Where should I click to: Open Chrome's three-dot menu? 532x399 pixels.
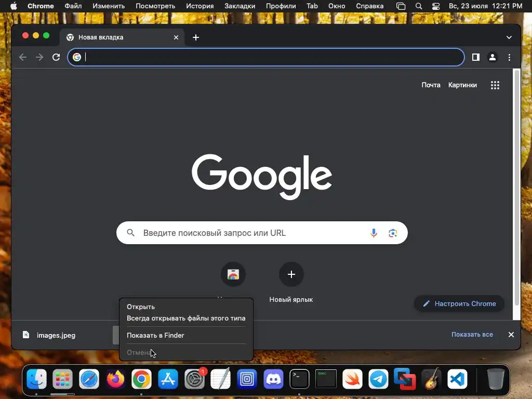509,57
